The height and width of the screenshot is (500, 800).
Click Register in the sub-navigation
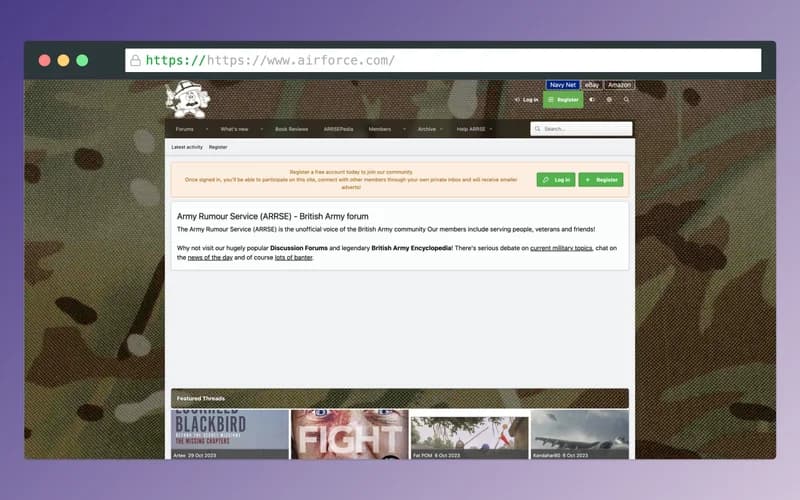[x=218, y=147]
